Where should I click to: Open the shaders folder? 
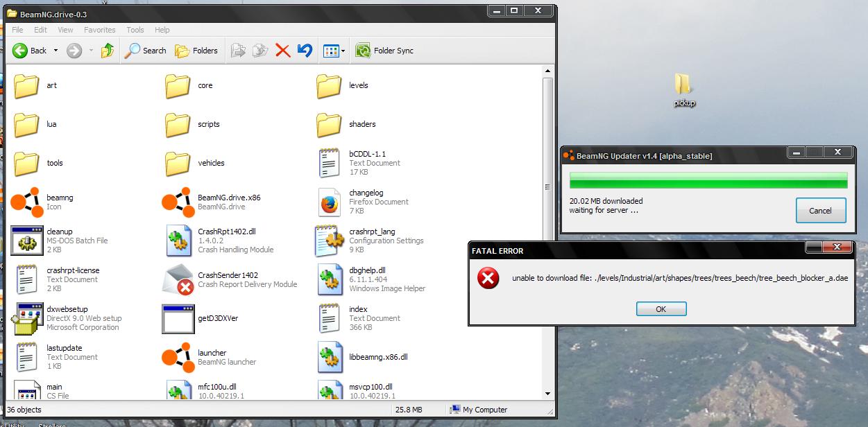pos(329,125)
